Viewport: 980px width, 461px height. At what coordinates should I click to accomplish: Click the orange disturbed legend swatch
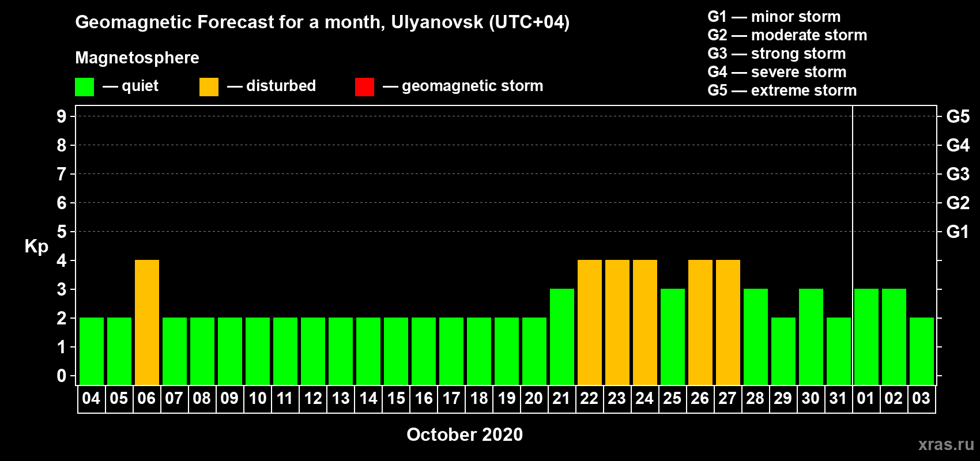pos(209,87)
